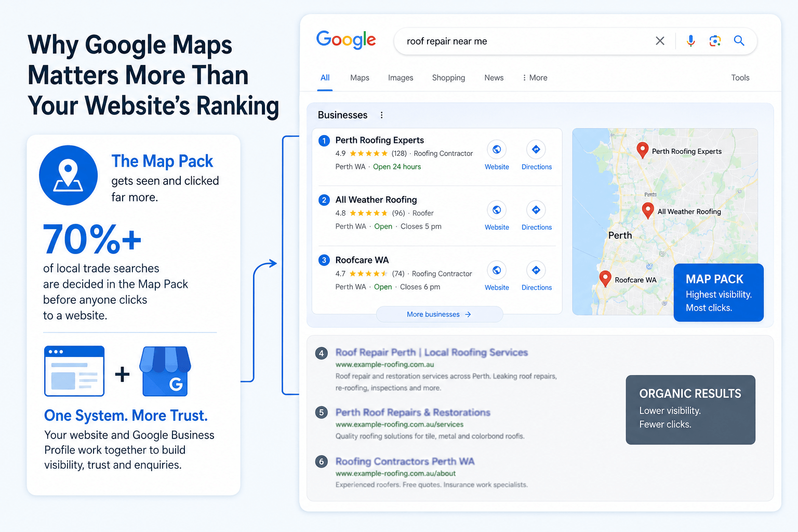The width and height of the screenshot is (798, 532).
Task: Click the 'Closes 6 pm' text for Roofcare WA
Action: pos(420,287)
